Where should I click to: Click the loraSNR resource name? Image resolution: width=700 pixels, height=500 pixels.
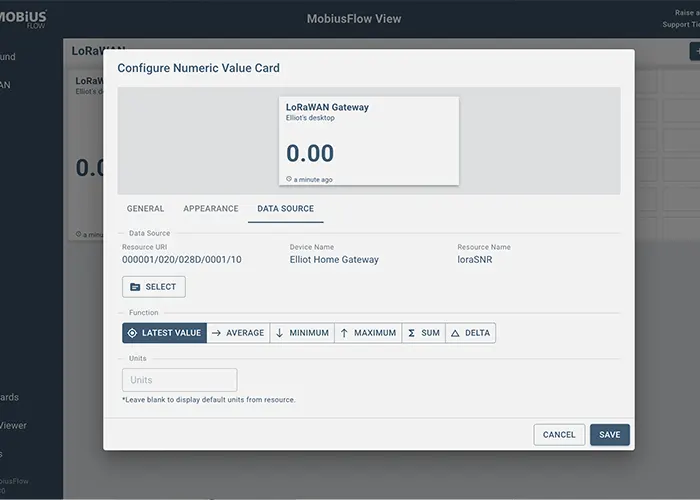pyautogui.click(x=475, y=259)
